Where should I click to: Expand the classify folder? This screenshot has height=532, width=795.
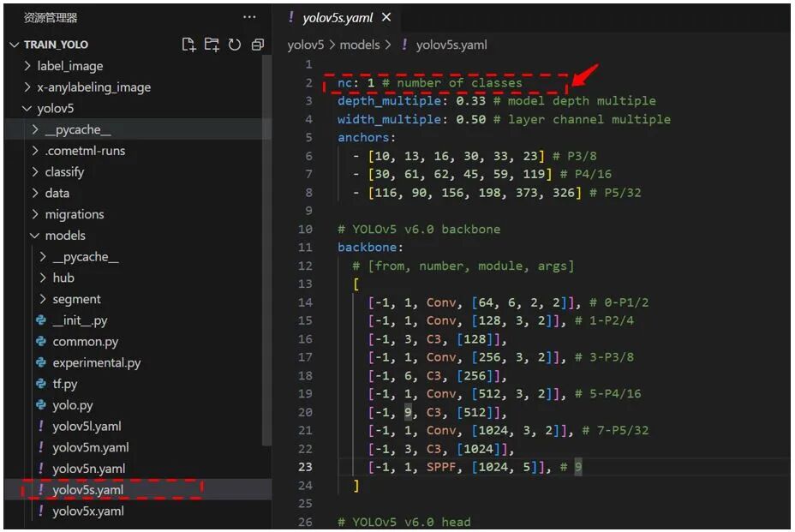tap(67, 171)
